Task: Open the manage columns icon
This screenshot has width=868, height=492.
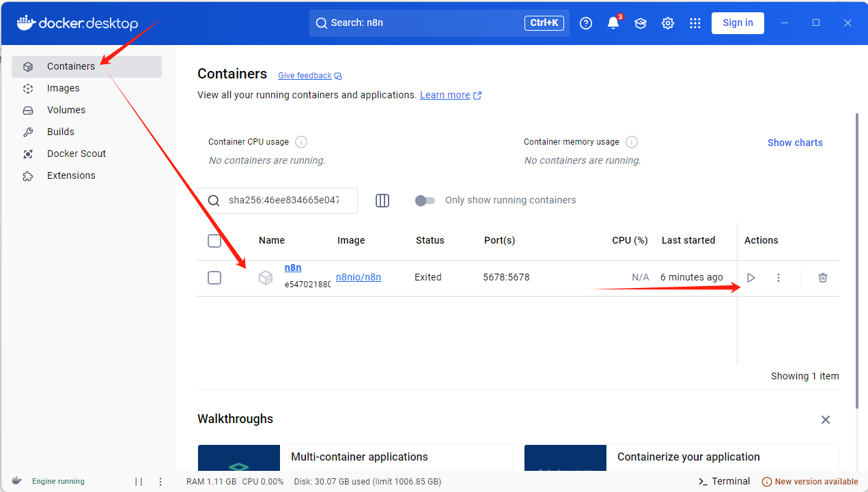Action: click(382, 201)
